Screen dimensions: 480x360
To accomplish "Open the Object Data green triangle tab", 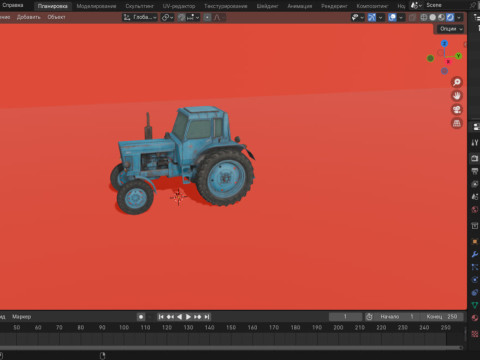I will [475, 305].
